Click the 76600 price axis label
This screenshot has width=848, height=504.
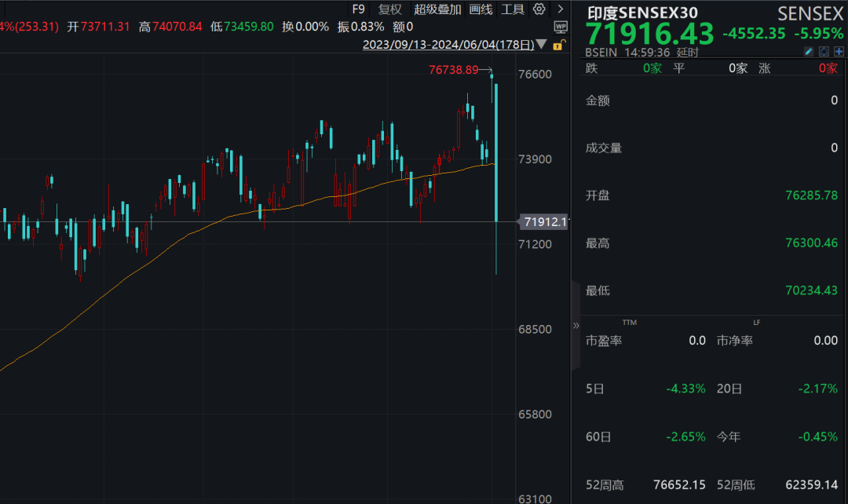[535, 74]
